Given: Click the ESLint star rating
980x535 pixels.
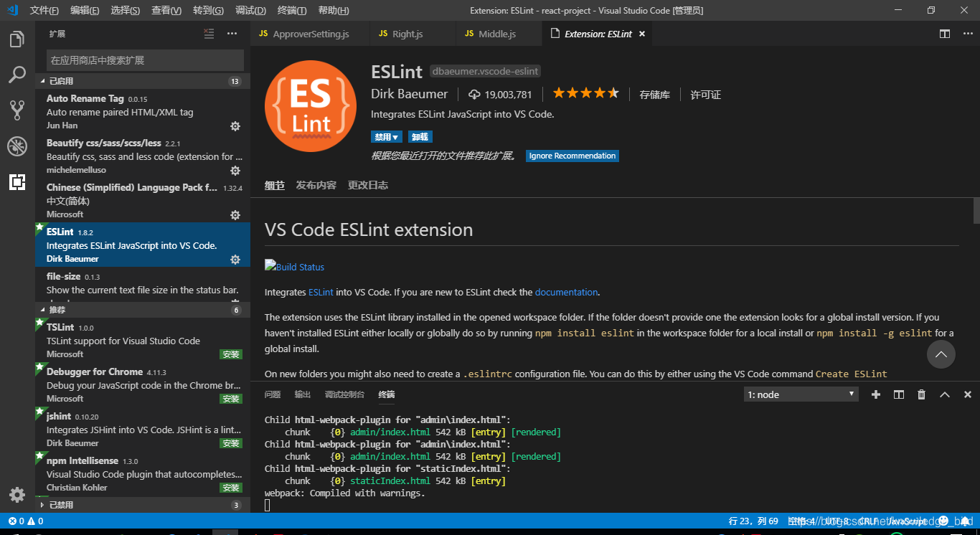Looking at the screenshot, I should click(585, 93).
